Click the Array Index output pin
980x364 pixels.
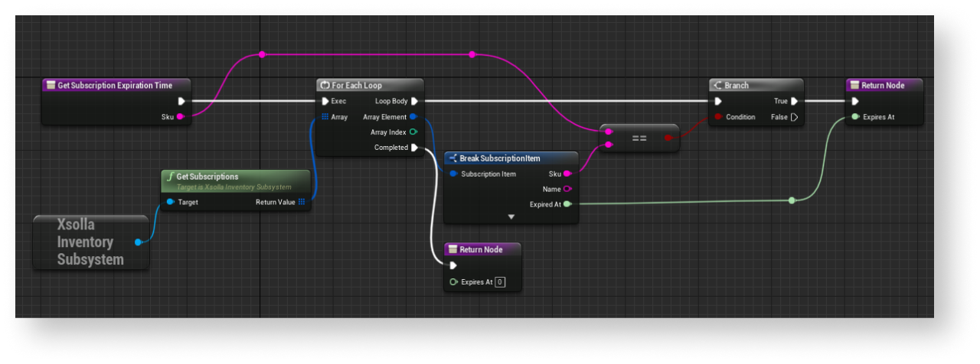[413, 132]
